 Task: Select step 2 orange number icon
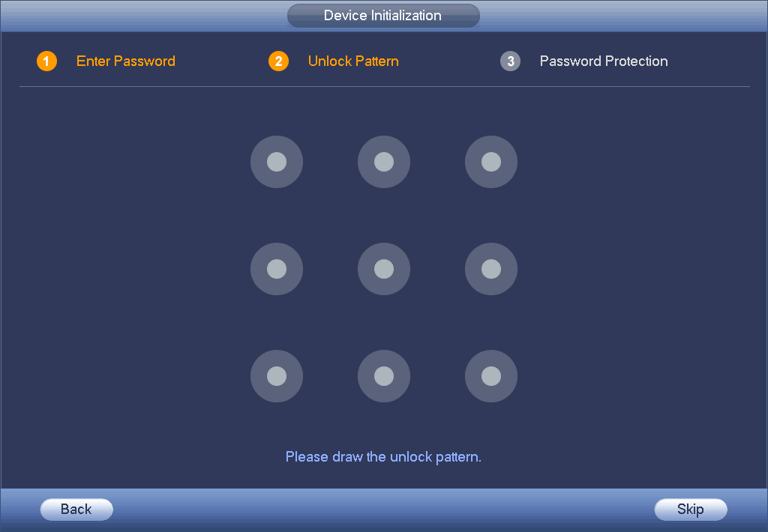[x=279, y=61]
